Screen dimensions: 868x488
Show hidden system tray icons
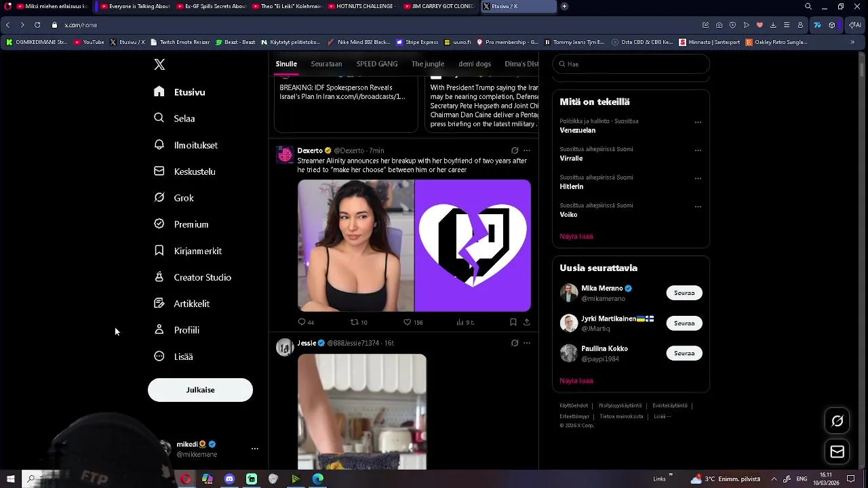pyautogui.click(x=774, y=479)
